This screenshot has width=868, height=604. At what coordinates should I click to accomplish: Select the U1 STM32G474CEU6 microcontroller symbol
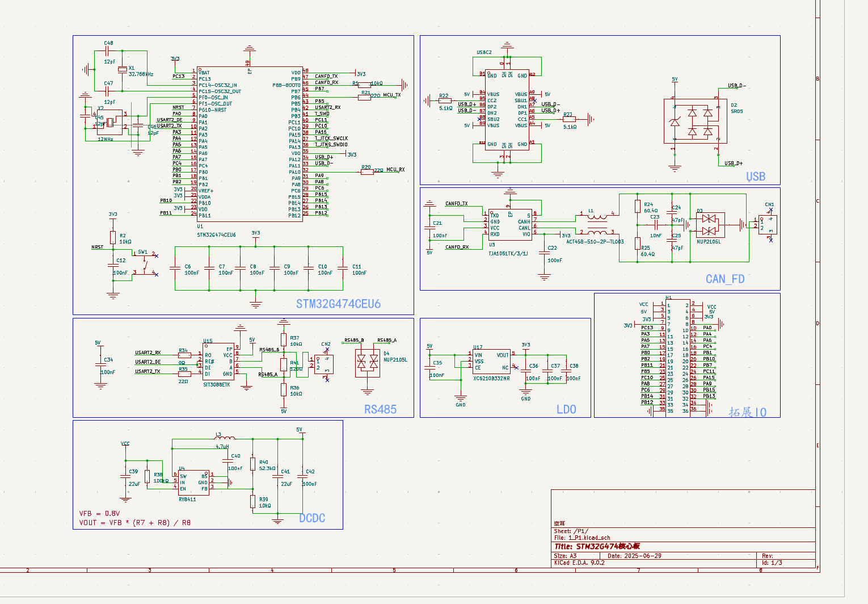(x=250, y=144)
